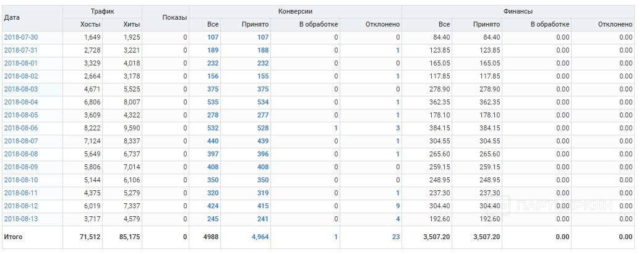The width and height of the screenshot is (644, 254).
Task: Open the 2018-08-01 date link
Action: coord(21,63)
